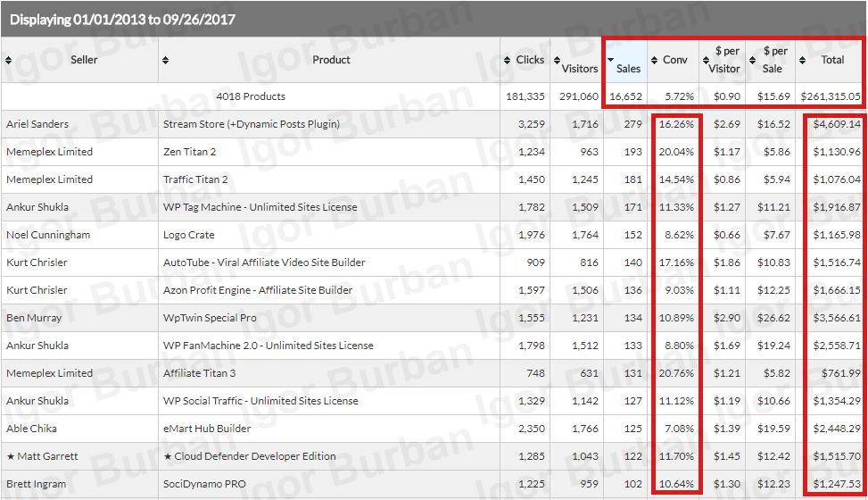Viewport: 868px width, 500px height.
Task: Open Stream Store (+Dynamic Posts Plugin) product
Action: point(252,124)
